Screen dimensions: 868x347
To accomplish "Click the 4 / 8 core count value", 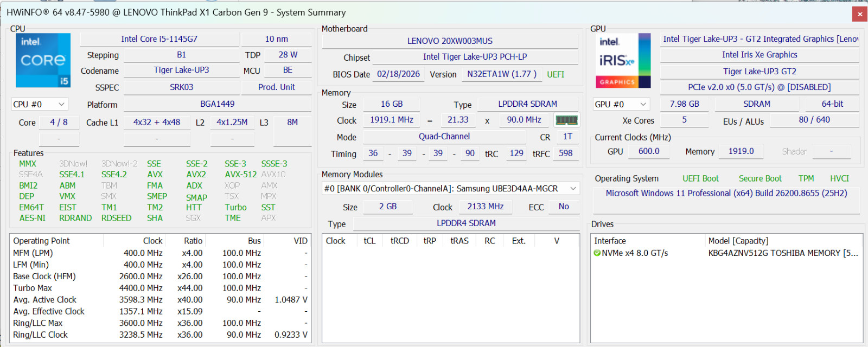I will [x=59, y=123].
